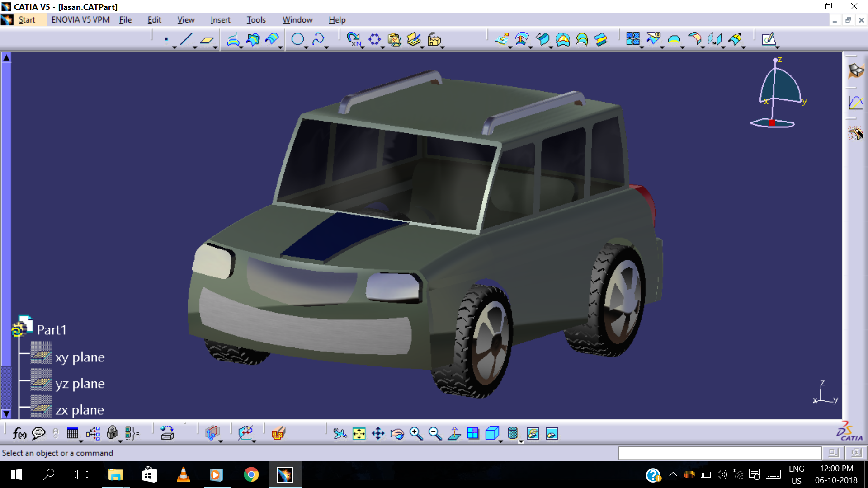868x488 pixels.
Task: Click the tree scrollbar up arrow
Action: coord(6,57)
